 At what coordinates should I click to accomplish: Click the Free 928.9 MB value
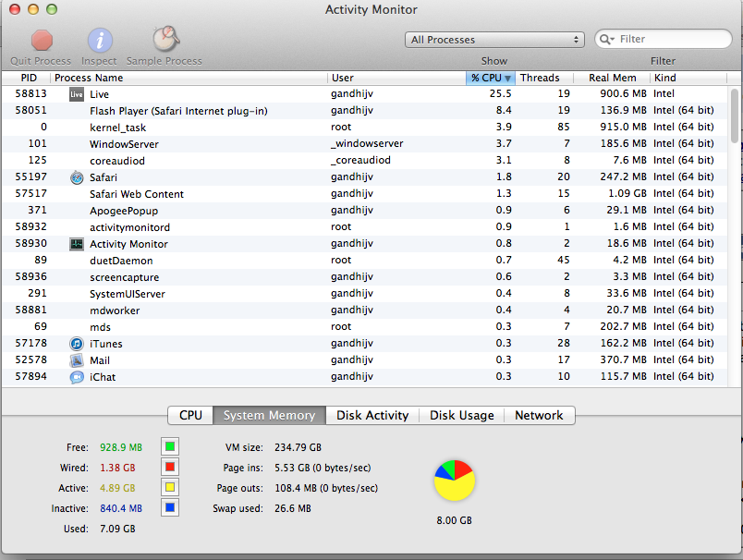(121, 447)
